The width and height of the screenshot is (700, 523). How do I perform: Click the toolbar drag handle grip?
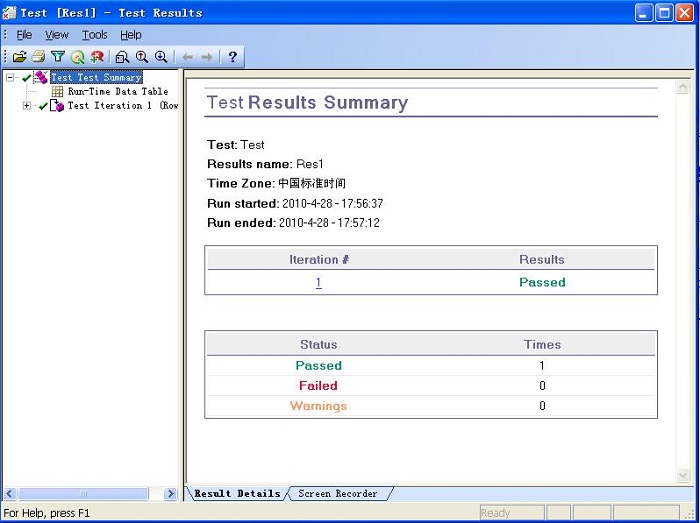[5, 57]
